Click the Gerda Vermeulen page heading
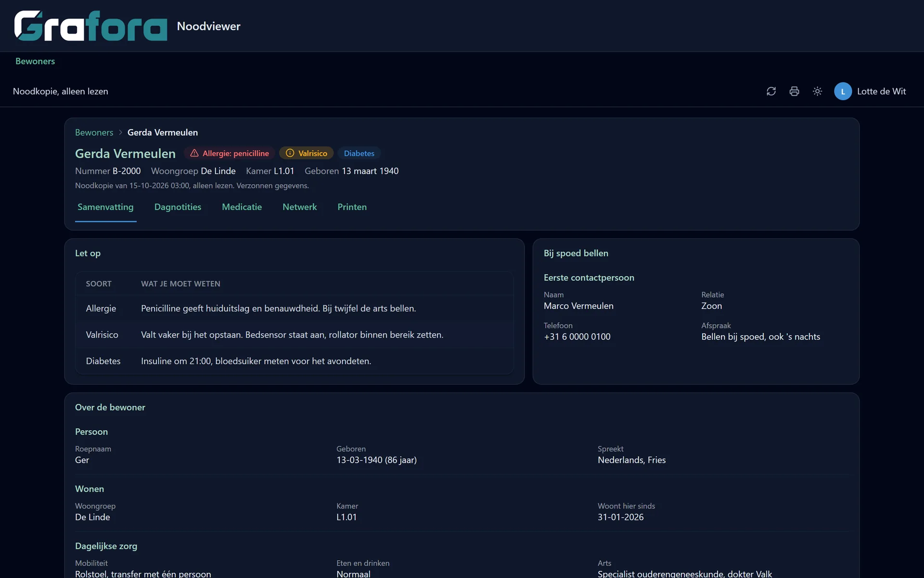 pos(125,154)
